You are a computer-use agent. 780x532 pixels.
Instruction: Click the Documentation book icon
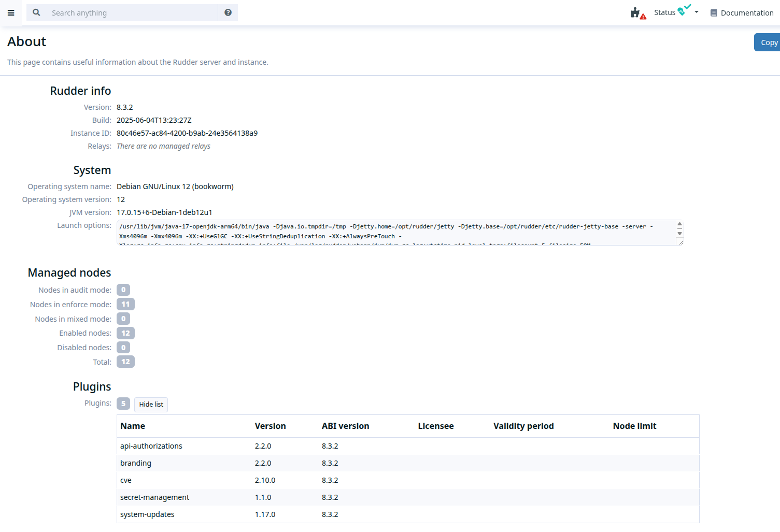pos(714,13)
